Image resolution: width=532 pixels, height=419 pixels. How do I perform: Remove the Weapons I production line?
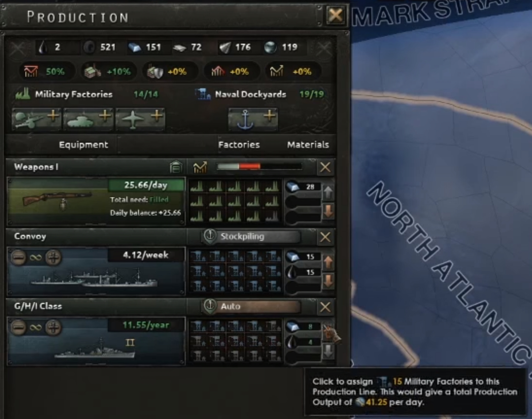pos(325,167)
